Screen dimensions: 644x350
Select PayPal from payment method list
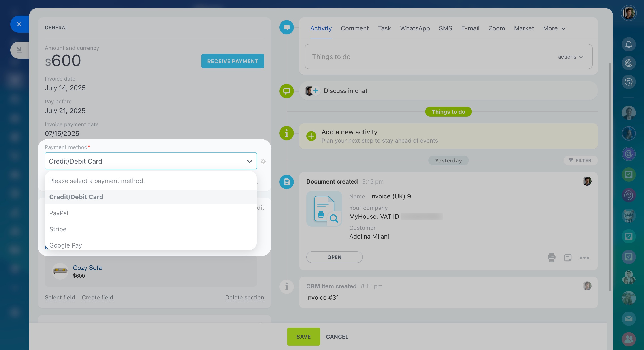59,213
